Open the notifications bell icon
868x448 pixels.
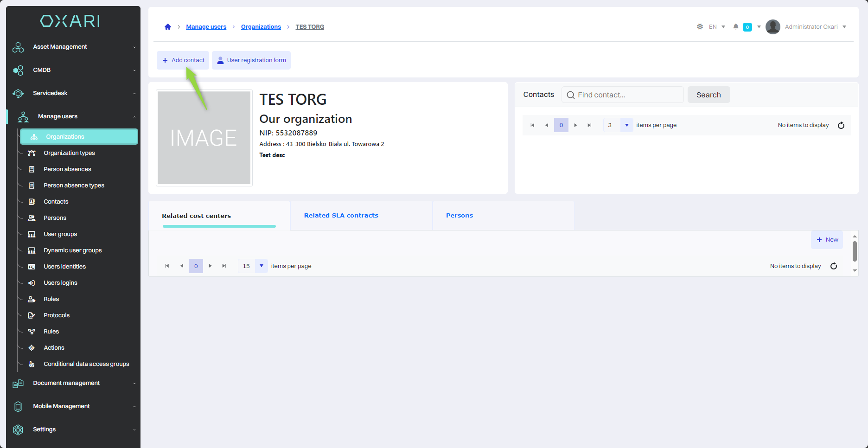click(x=735, y=27)
